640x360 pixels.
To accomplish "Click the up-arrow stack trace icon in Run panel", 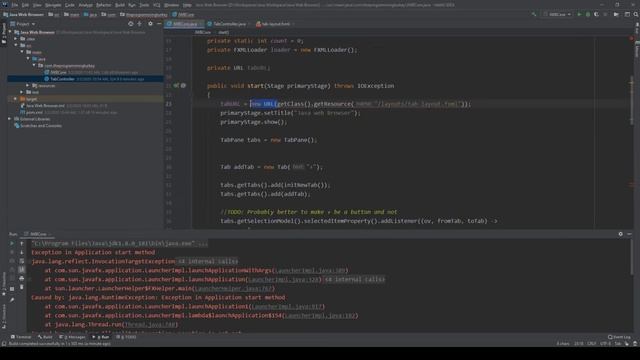I will (x=22, y=243).
